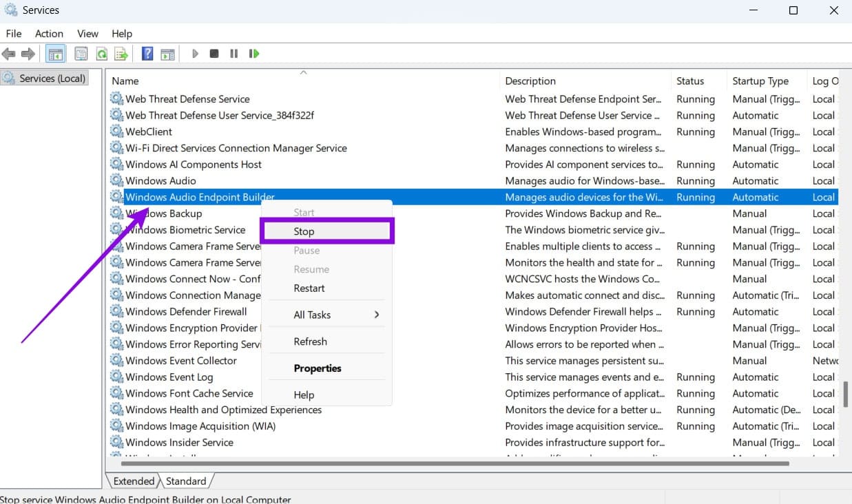Image resolution: width=852 pixels, height=504 pixels.
Task: Click gear icon beside Windows Event Log
Action: click(116, 377)
